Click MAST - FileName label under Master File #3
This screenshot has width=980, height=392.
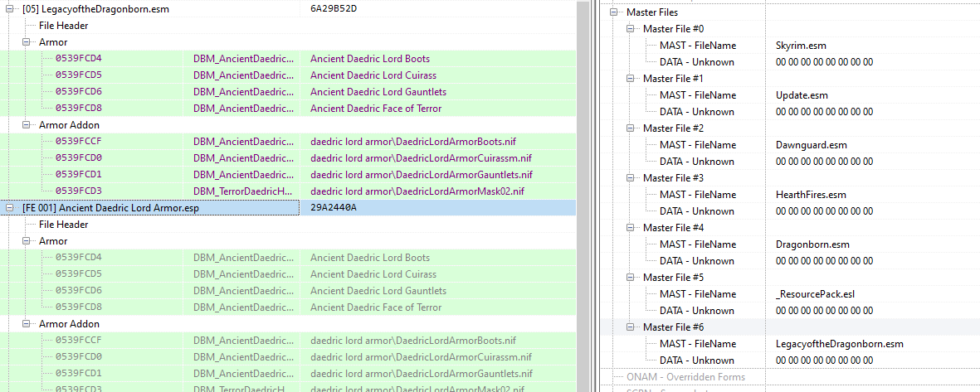tap(698, 195)
